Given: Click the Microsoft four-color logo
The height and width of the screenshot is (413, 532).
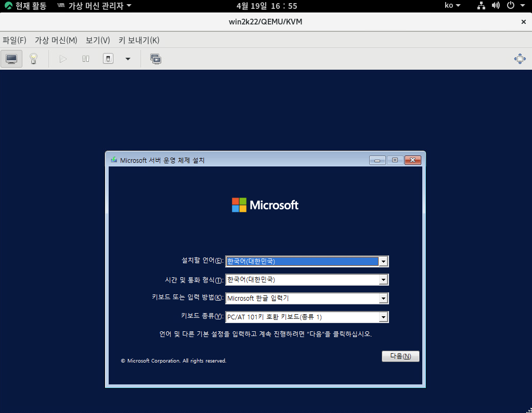Looking at the screenshot, I should coord(239,205).
